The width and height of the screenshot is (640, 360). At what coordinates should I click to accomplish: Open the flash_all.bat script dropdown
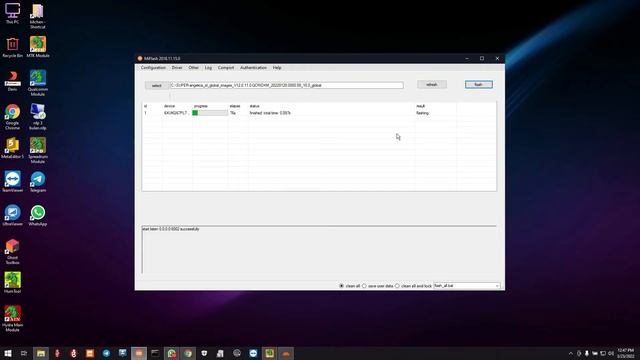(467, 286)
